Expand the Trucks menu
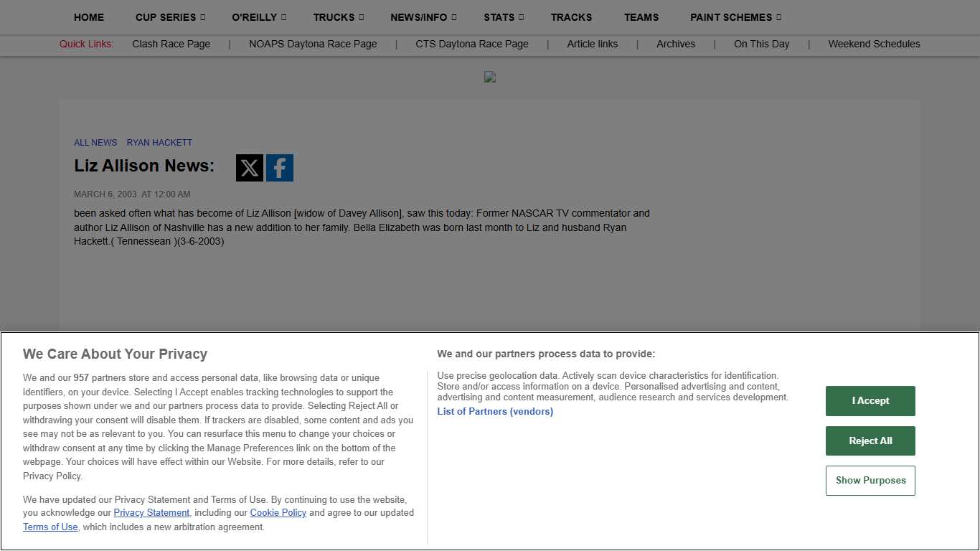Image resolution: width=980 pixels, height=551 pixels. (x=338, y=17)
